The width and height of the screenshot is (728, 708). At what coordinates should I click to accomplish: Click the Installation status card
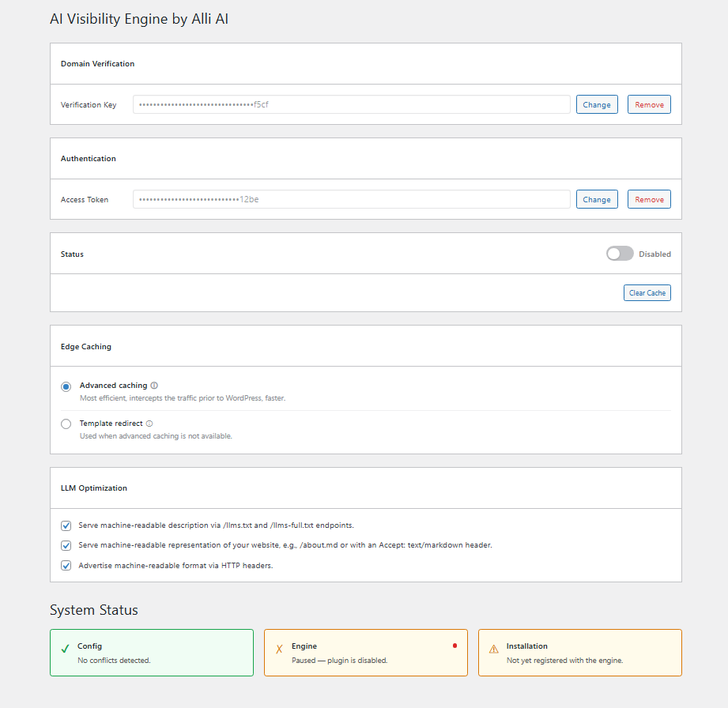(x=580, y=653)
